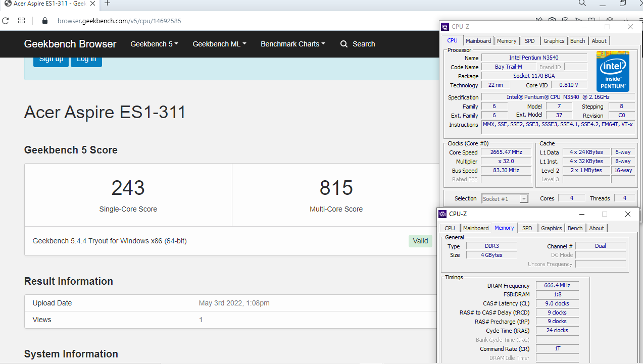Viewport: 643px width, 364px height.
Task: Click the favicon of the Acer Aspire tab
Action: pos(8,3)
